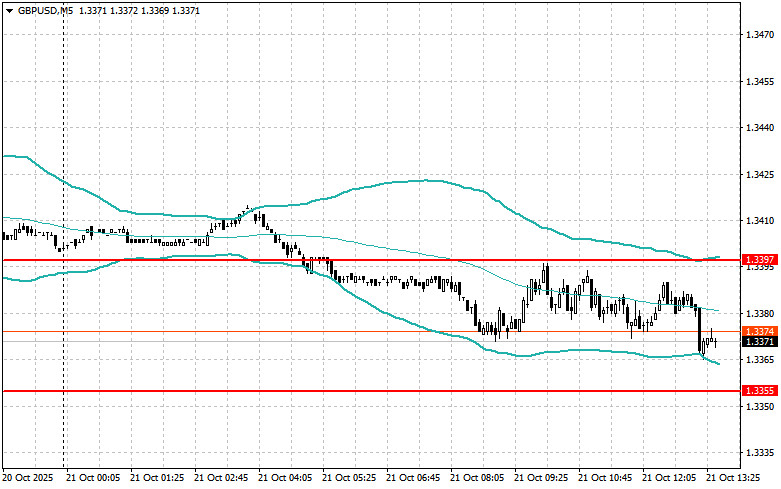The width and height of the screenshot is (781, 489).
Task: Click the 1.3350 price scale value
Action: coord(760,406)
